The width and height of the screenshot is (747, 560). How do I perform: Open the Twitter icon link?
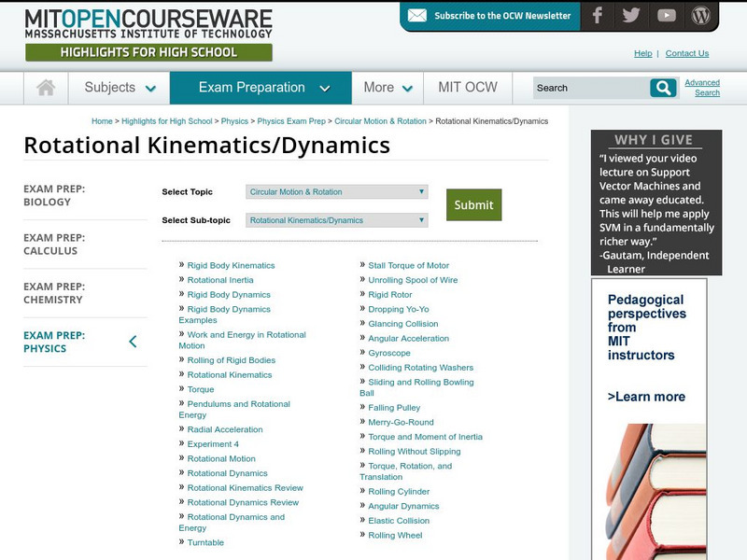click(x=631, y=16)
